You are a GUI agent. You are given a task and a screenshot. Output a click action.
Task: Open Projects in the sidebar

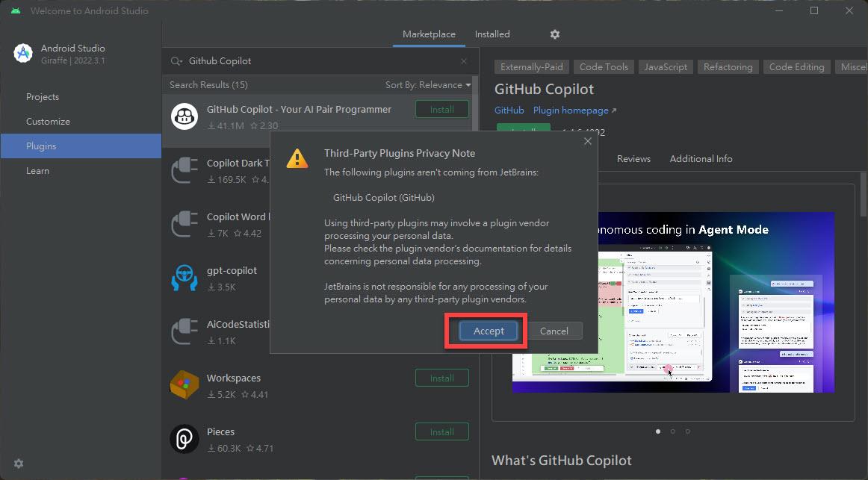pos(43,97)
